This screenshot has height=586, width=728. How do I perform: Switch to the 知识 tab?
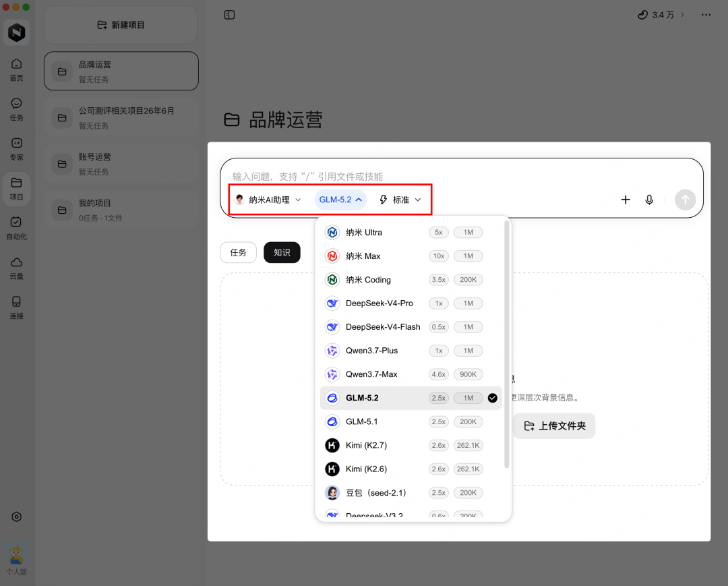coord(282,253)
